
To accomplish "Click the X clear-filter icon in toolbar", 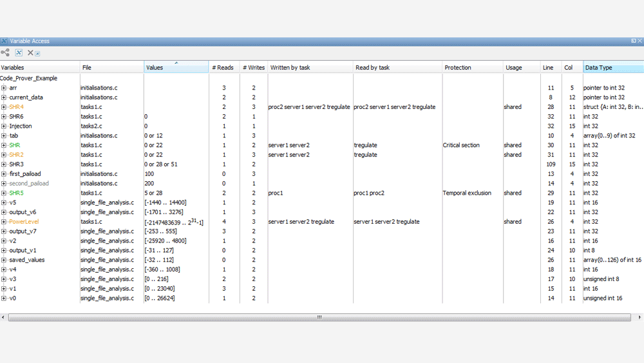I will click(30, 53).
